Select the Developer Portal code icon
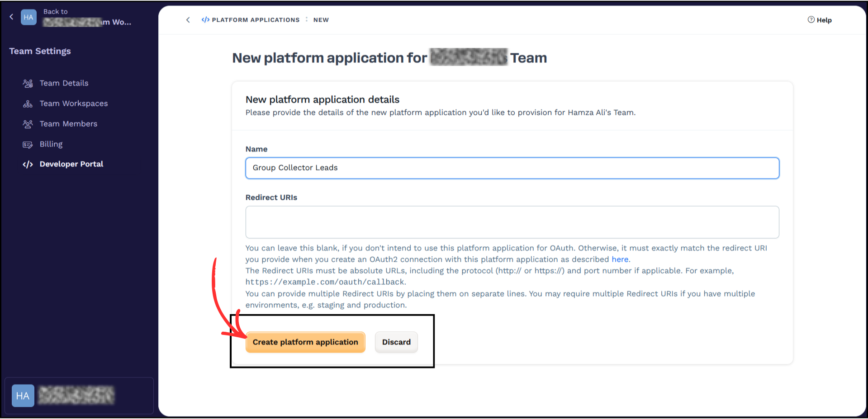 tap(28, 165)
